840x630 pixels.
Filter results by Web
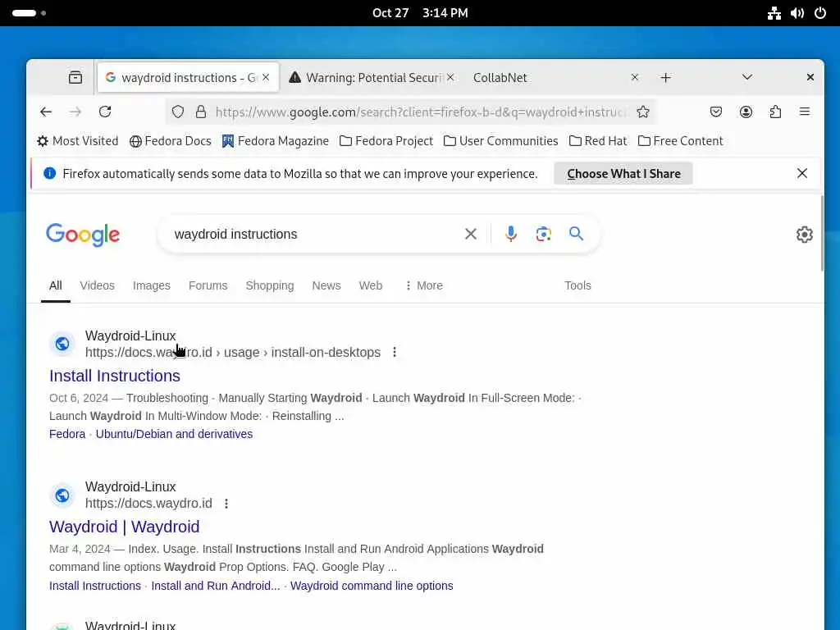pos(371,285)
